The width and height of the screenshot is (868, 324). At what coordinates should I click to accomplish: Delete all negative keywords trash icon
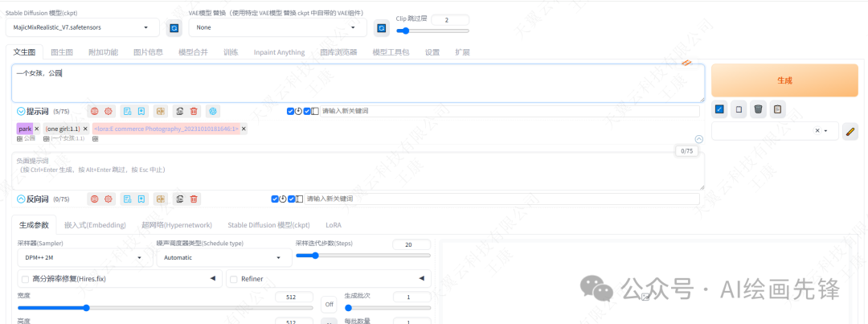(194, 199)
